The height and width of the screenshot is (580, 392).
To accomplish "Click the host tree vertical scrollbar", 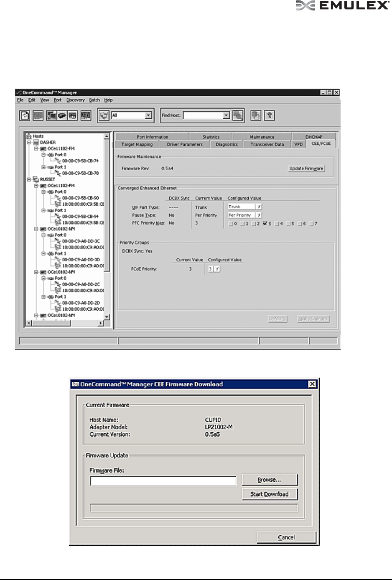I will click(107, 227).
